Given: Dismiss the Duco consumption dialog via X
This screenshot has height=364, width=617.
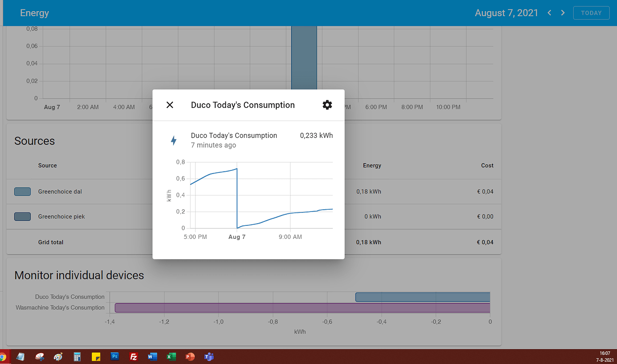Looking at the screenshot, I should [x=169, y=105].
